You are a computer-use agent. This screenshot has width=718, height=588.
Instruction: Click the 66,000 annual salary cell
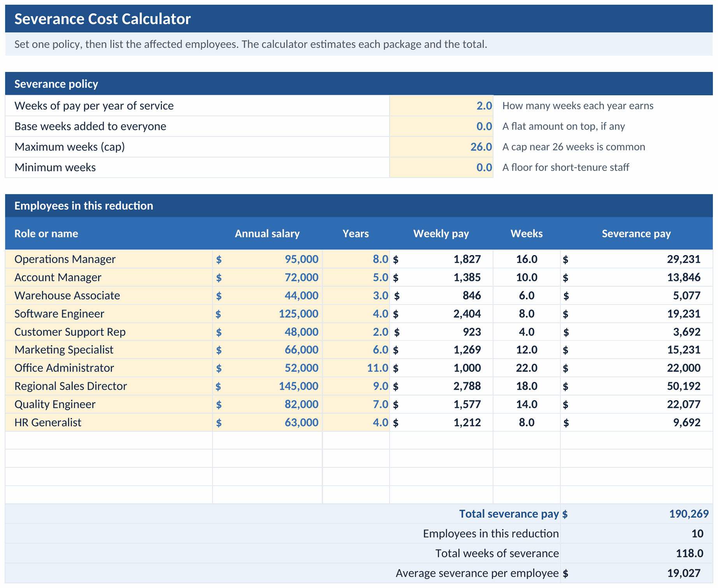click(x=267, y=350)
